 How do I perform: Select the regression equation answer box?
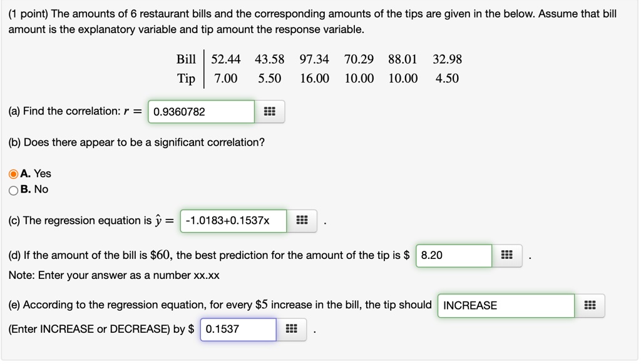(x=232, y=221)
